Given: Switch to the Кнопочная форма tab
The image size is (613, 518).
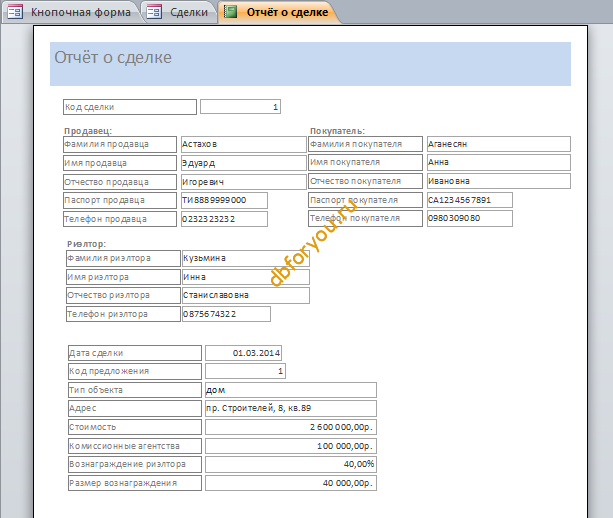Looking at the screenshot, I should pos(72,12).
